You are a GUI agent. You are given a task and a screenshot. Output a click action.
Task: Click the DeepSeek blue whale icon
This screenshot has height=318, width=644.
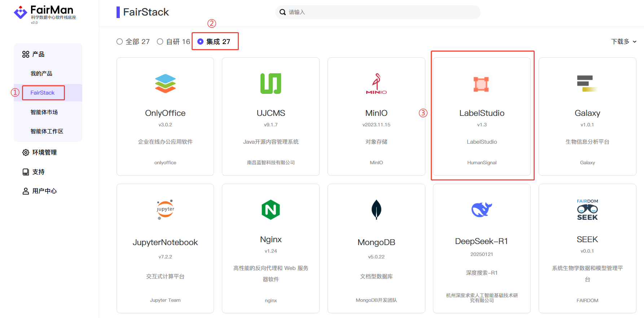[482, 209]
